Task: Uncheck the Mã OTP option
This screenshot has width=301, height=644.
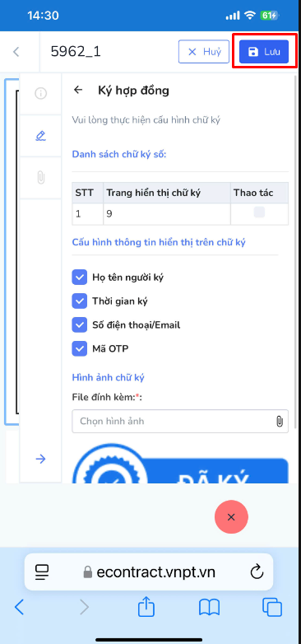Action: pyautogui.click(x=80, y=348)
